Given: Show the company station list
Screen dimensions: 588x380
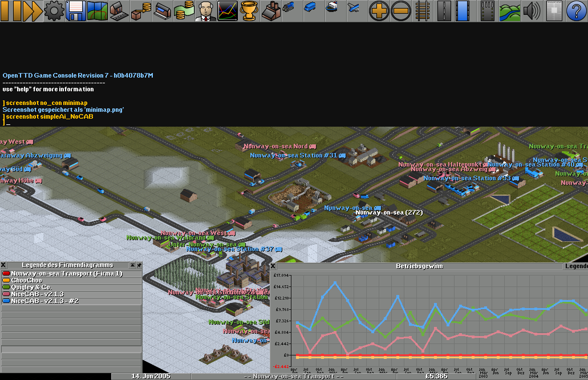Looking at the screenshot, I should tap(163, 11).
